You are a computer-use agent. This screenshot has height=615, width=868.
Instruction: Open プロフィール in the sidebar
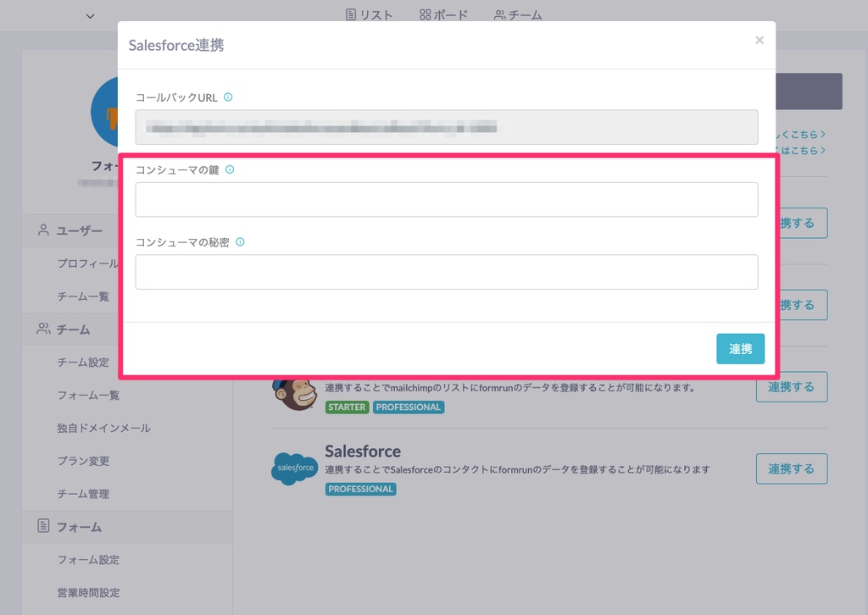(x=87, y=263)
